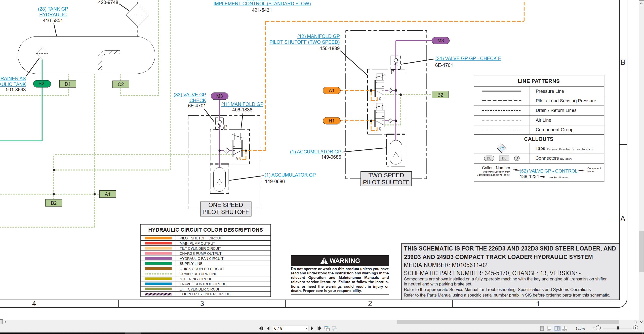The width and height of the screenshot is (644, 334).
Task: Switch to continuous facing view
Action: 565,328
